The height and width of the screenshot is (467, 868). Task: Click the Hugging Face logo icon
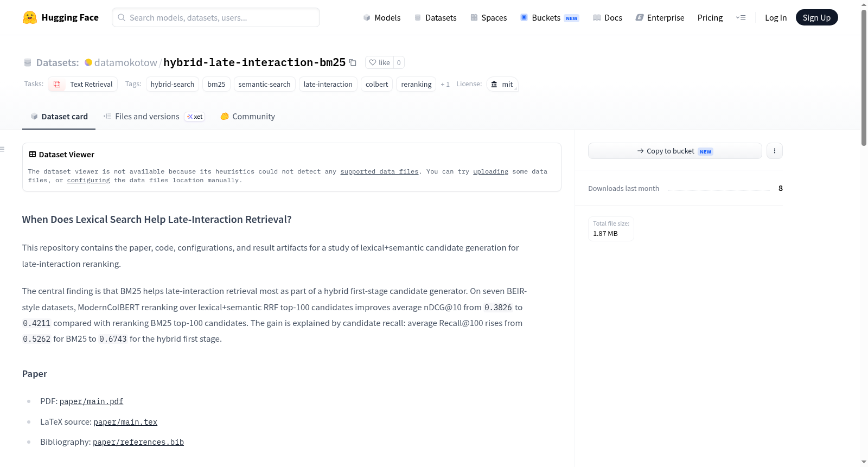[30, 17]
